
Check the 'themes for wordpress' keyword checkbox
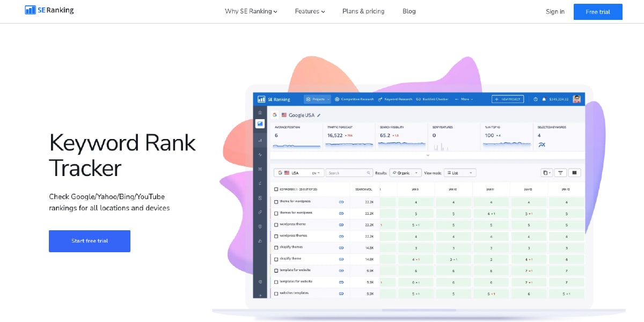pos(276,213)
